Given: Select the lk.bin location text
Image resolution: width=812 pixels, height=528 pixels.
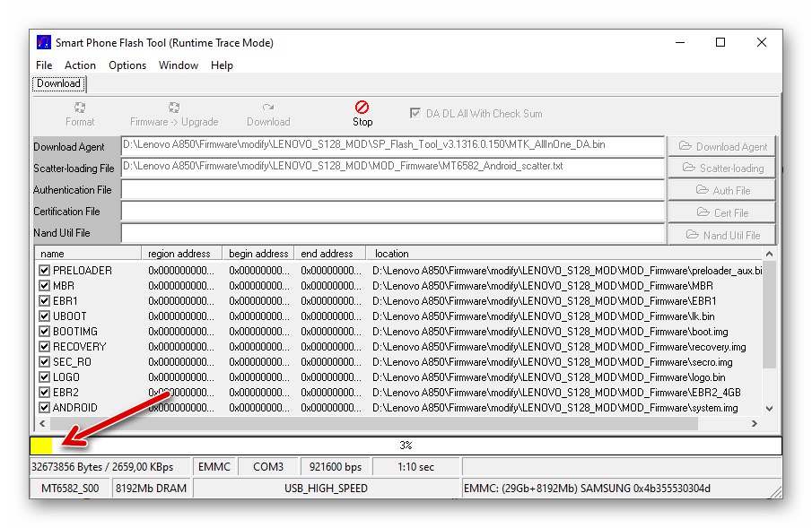Looking at the screenshot, I should (x=543, y=316).
